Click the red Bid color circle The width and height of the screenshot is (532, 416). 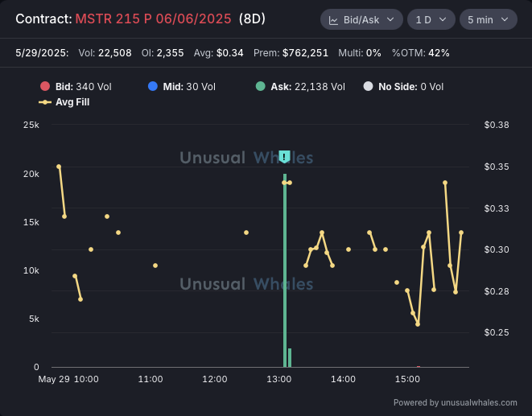(45, 86)
